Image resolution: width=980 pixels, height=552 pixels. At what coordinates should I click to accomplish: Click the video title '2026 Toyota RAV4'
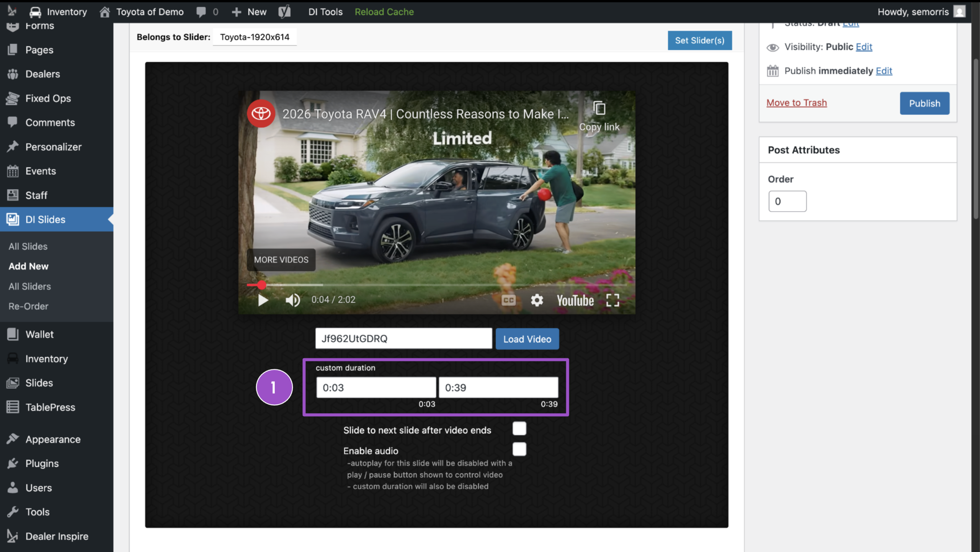[425, 114]
